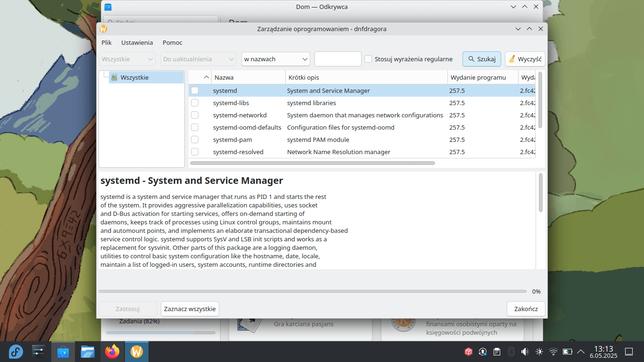Open the Dolphin file manager in taskbar
The image size is (644, 362).
point(88,352)
